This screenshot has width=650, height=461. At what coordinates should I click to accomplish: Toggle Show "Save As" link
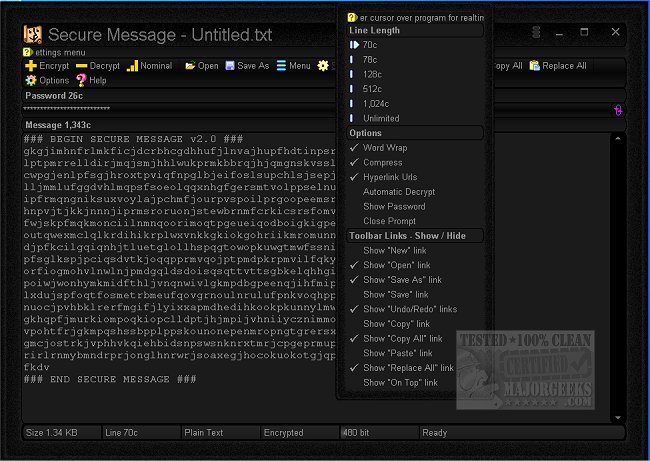(415, 280)
